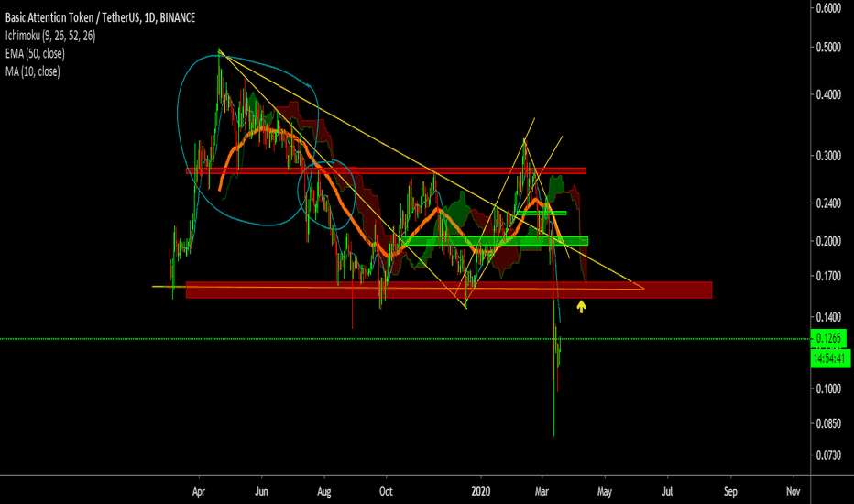The image size is (854, 504).
Task: Click the 0.0850 price axis label
Action: click(x=827, y=423)
